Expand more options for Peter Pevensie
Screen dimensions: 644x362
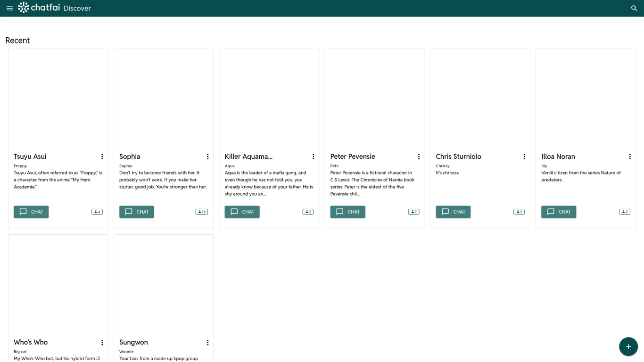coord(419,156)
